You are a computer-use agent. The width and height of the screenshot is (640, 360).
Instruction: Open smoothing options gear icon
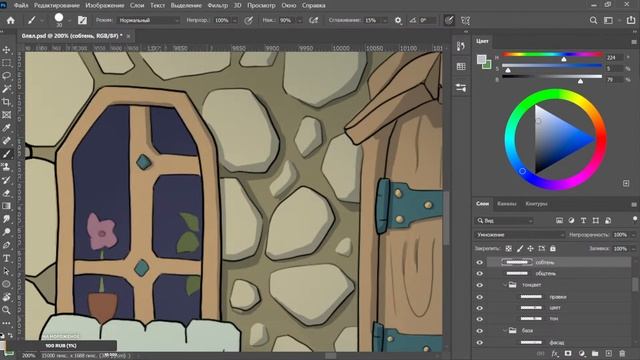click(x=398, y=20)
